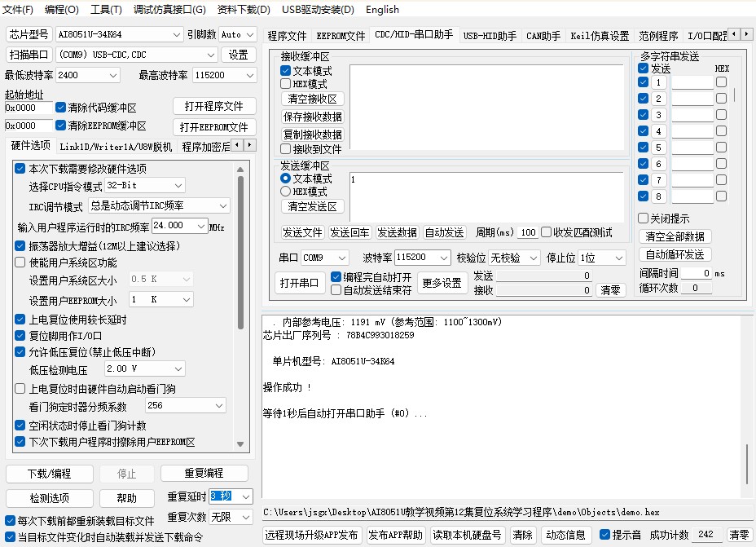The height and width of the screenshot is (547, 756).
Task: Enable 使能用户系统区功能 checkbox
Action: click(20, 262)
